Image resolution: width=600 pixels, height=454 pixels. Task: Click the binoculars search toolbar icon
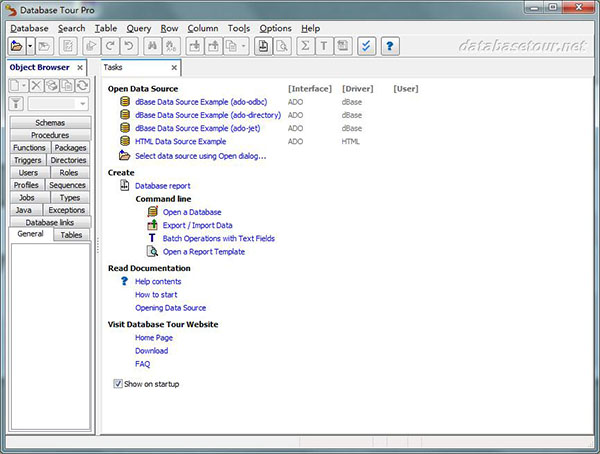[153, 46]
